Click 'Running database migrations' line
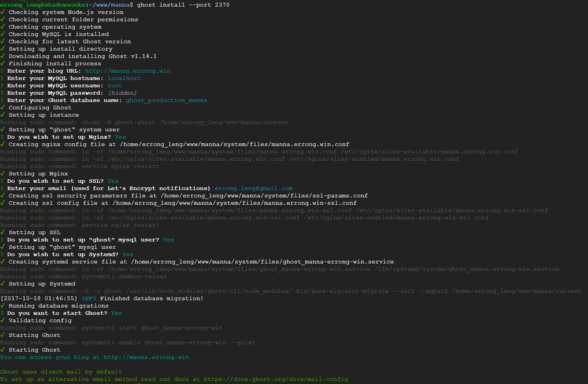 click(x=54, y=306)
